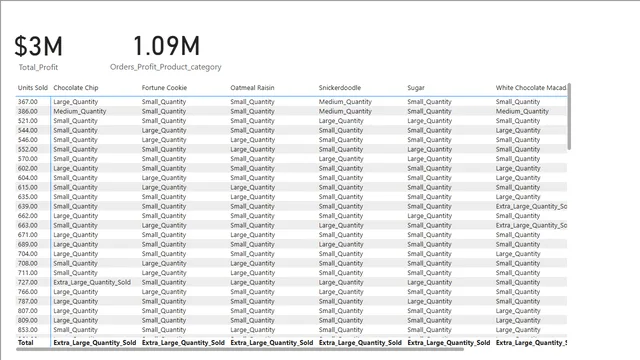
Task: Select the 602.00 Units Sold row label
Action: coord(28,168)
